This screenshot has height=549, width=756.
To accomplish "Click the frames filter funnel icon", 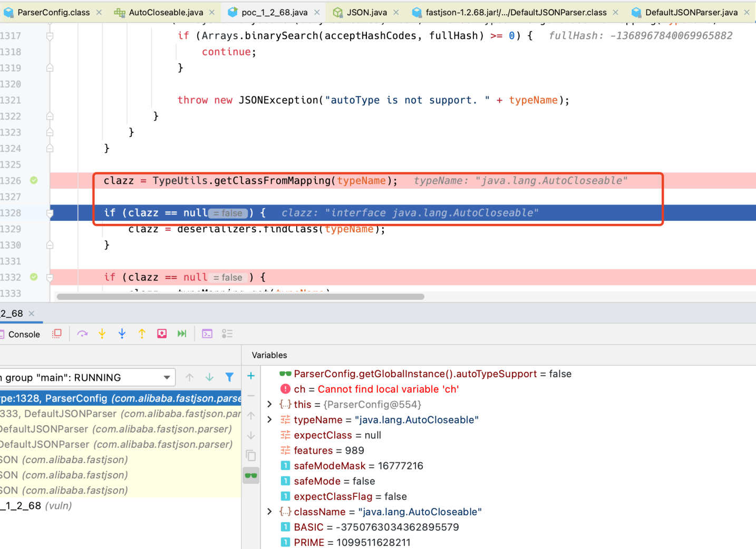I will (229, 377).
